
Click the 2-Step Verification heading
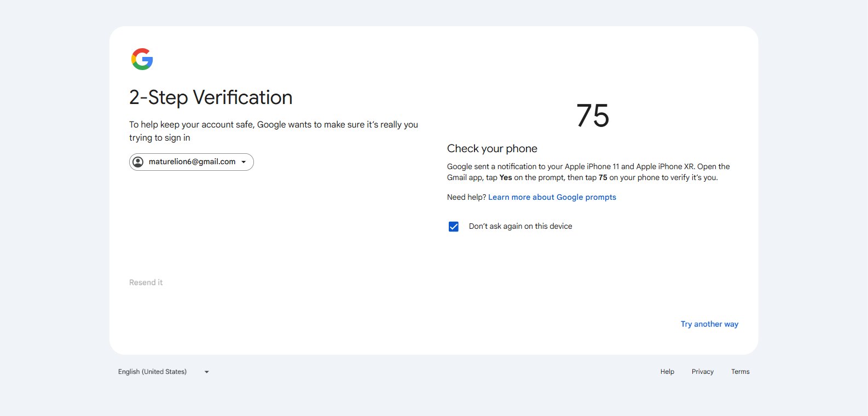[211, 97]
